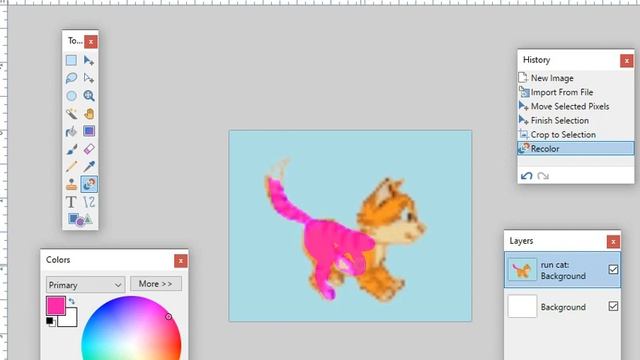Jump to Move Selected Pixels history step

576,106
